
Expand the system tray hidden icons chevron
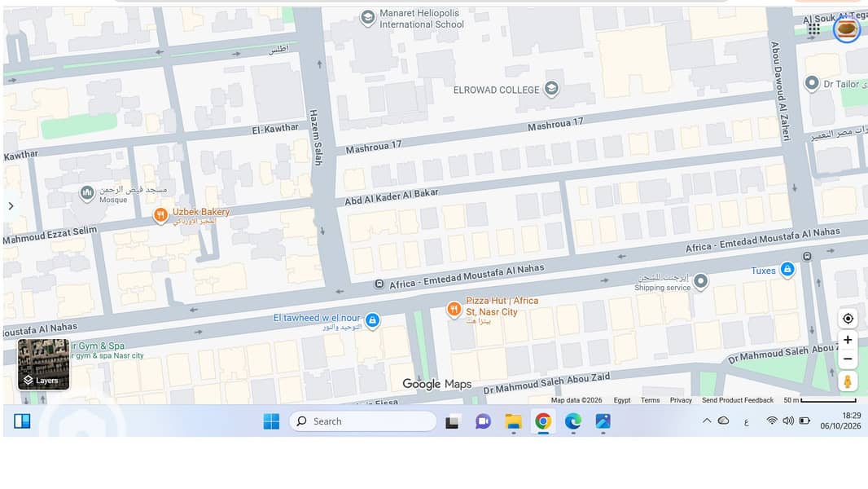click(707, 421)
